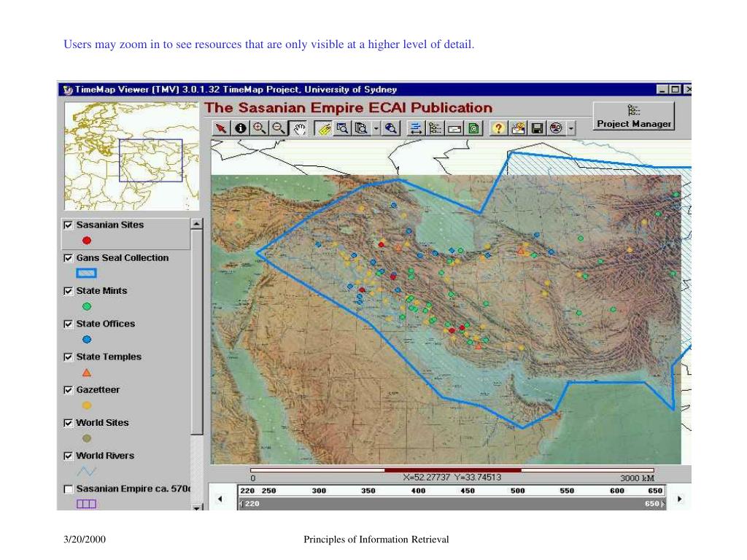Image resolution: width=747 pixels, height=560 pixels.
Task: Select the State Temples layer name
Action: (109, 357)
